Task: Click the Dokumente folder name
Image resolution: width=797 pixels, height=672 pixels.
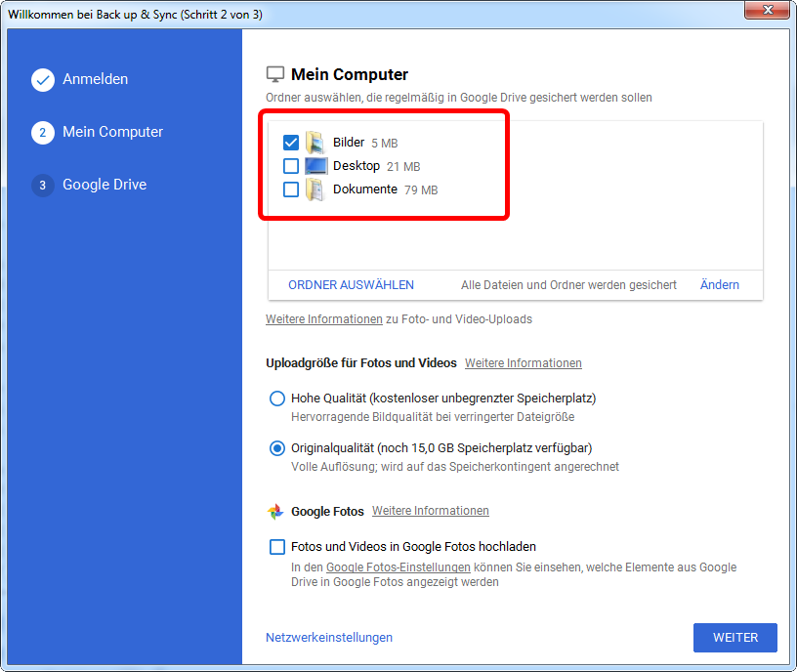Action: (365, 189)
